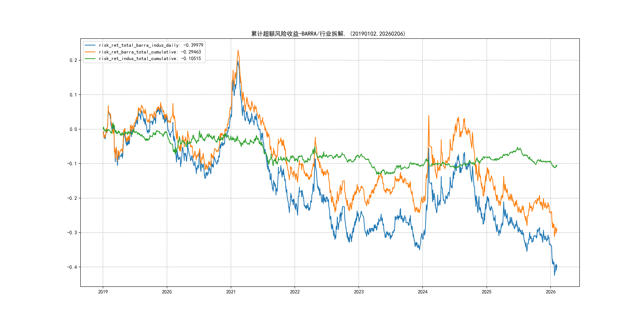Click the chart title with BARRA text

point(328,34)
